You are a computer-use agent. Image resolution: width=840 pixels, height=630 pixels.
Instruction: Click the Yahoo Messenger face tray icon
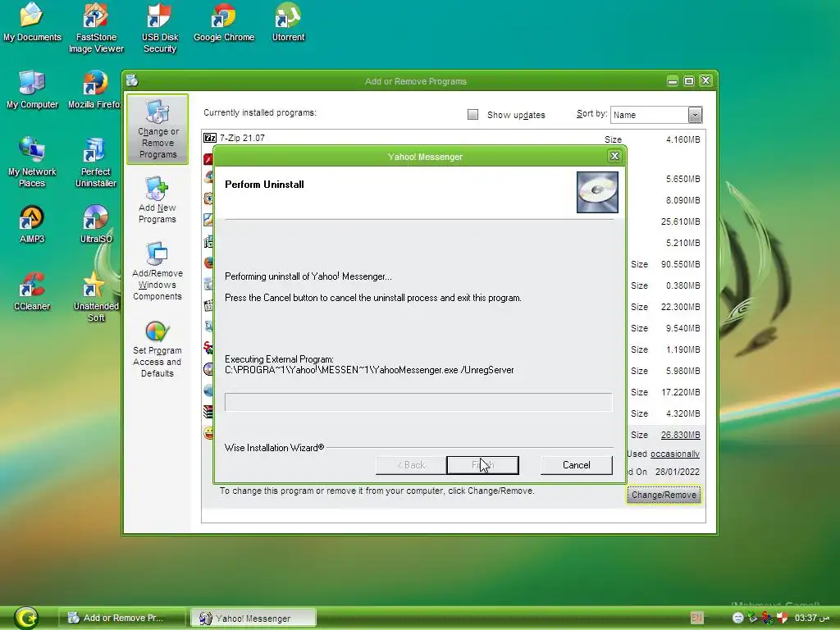click(x=737, y=618)
